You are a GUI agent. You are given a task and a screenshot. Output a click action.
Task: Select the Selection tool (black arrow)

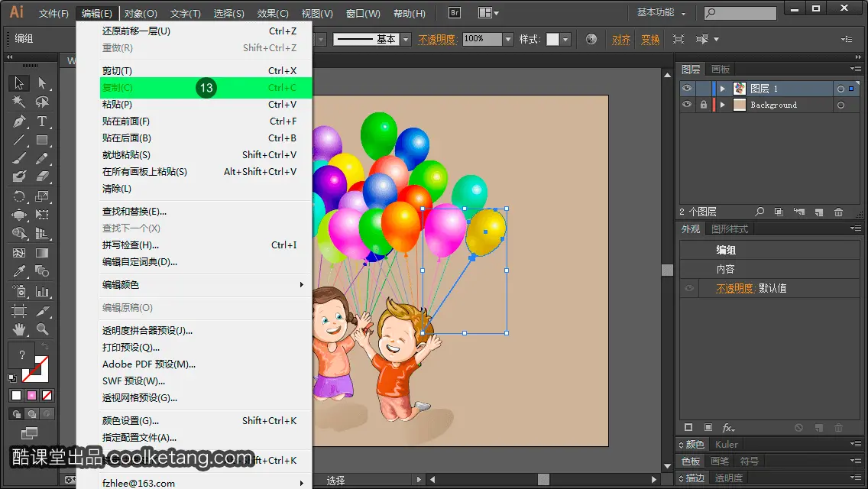[x=19, y=83]
